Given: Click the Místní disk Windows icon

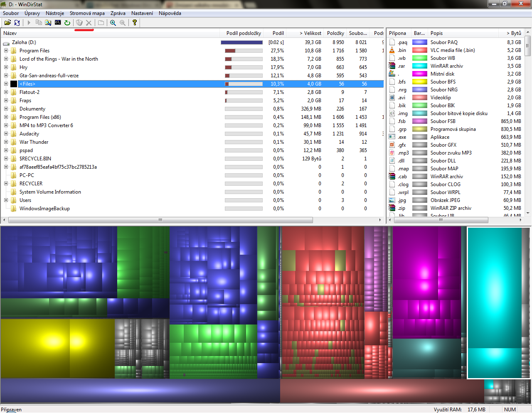Looking at the screenshot, I should (x=392, y=74).
